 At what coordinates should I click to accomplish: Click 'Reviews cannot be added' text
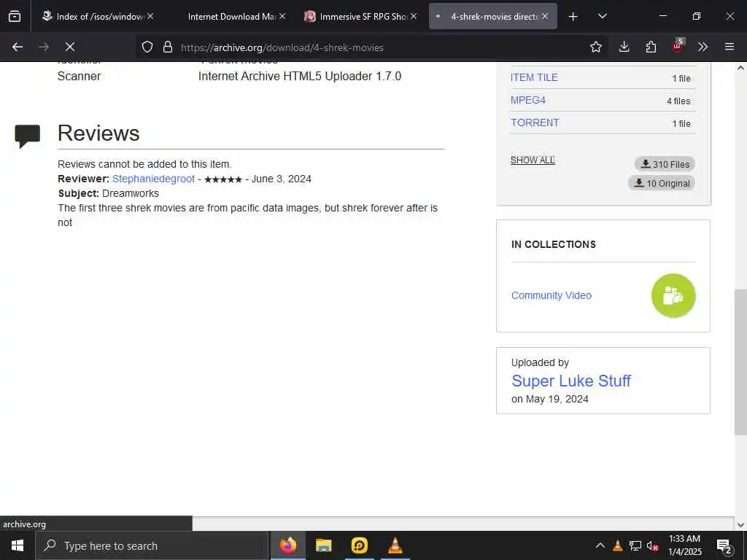click(x=144, y=164)
